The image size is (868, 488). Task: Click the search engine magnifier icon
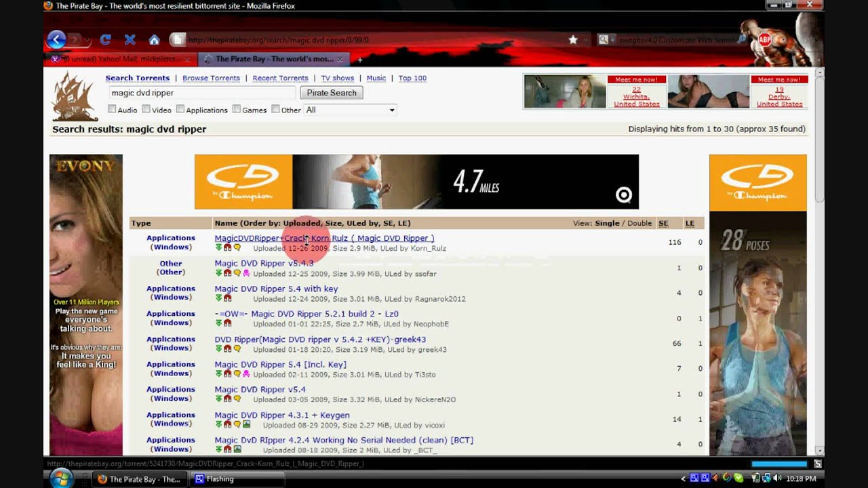pyautogui.click(x=603, y=40)
